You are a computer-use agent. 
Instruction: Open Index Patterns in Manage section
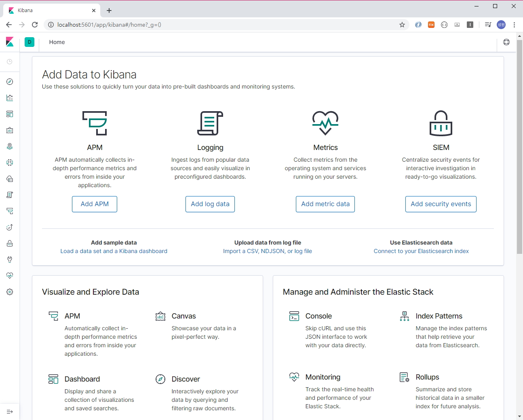[x=439, y=316]
